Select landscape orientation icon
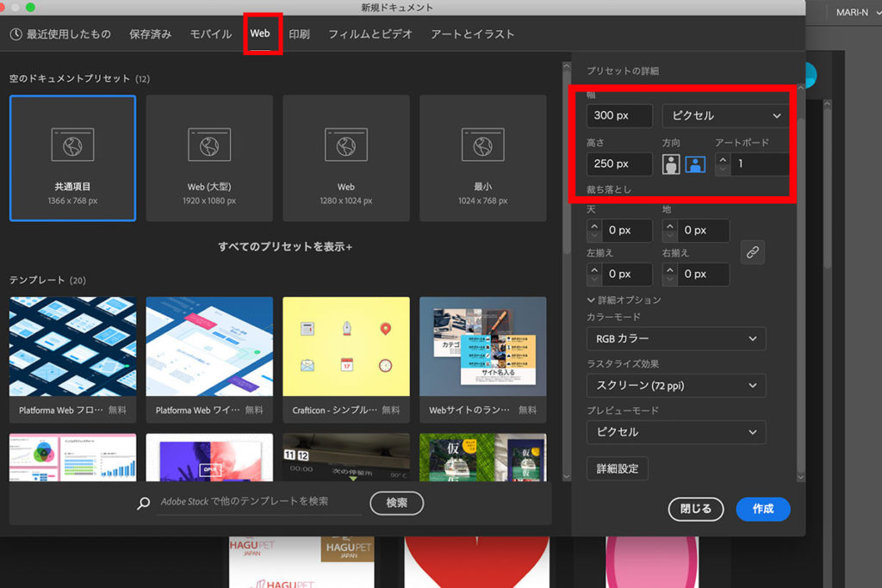Screen dimensions: 882x588 tap(695, 164)
